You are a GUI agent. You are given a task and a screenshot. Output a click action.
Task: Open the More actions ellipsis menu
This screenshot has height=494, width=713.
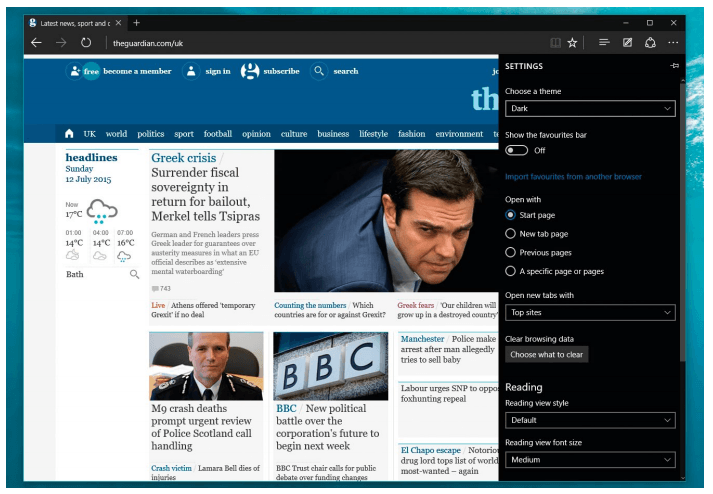(673, 42)
